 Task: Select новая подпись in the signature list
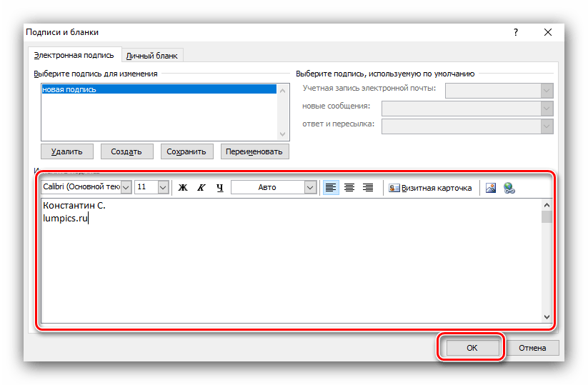click(69, 89)
